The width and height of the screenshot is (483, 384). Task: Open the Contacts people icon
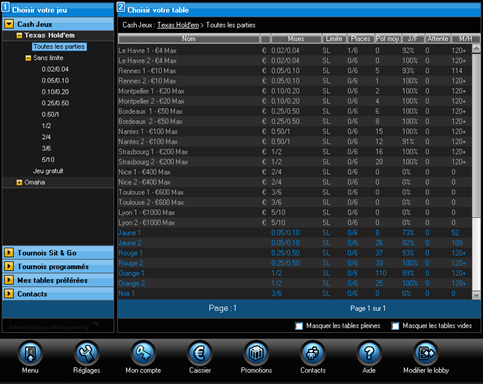(x=313, y=353)
